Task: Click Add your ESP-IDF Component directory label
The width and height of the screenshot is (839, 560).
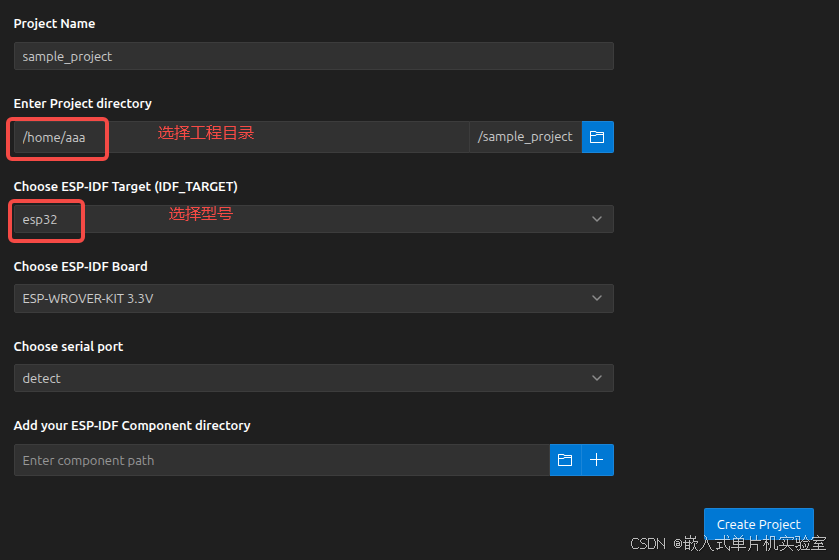Action: click(x=132, y=425)
